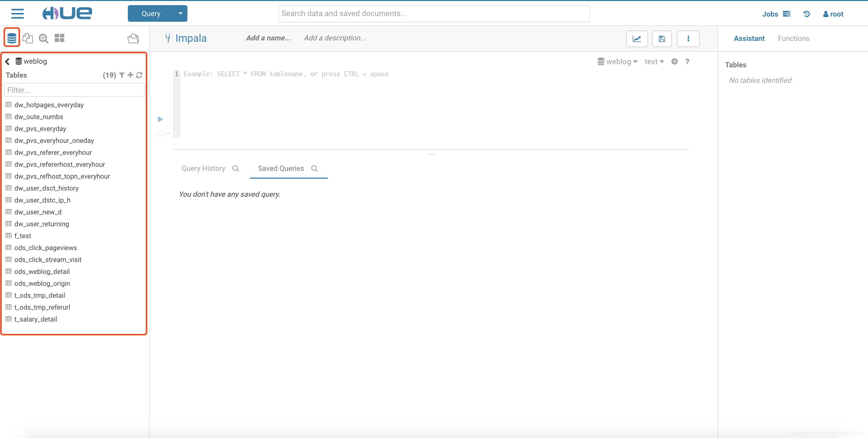The width and height of the screenshot is (868, 438).
Task: Open the text type dropdown
Action: tap(654, 62)
